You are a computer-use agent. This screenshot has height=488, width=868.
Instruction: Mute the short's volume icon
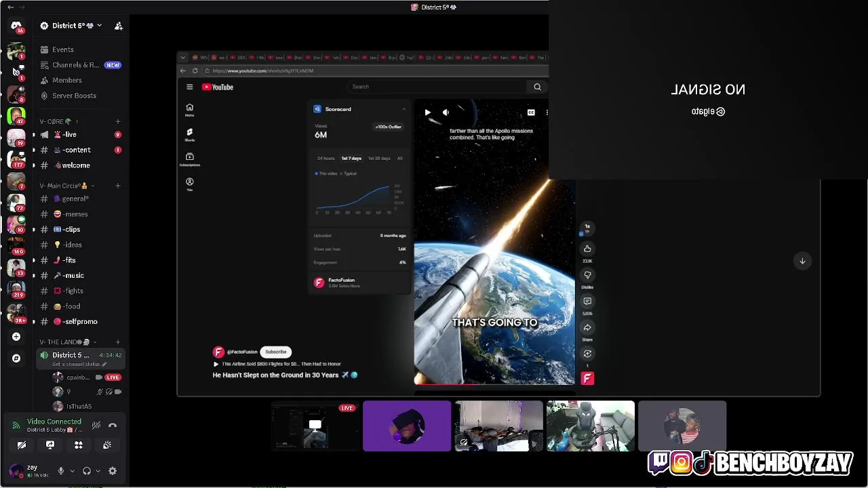(446, 113)
